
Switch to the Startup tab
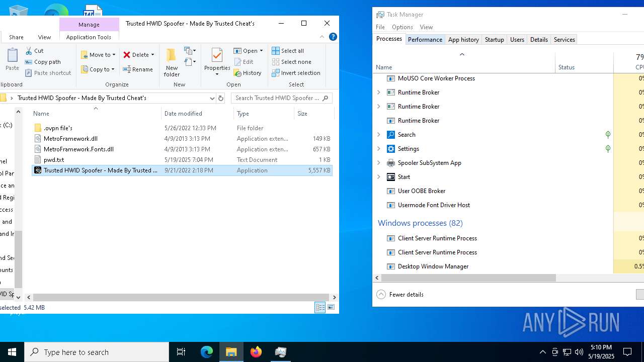(x=494, y=40)
